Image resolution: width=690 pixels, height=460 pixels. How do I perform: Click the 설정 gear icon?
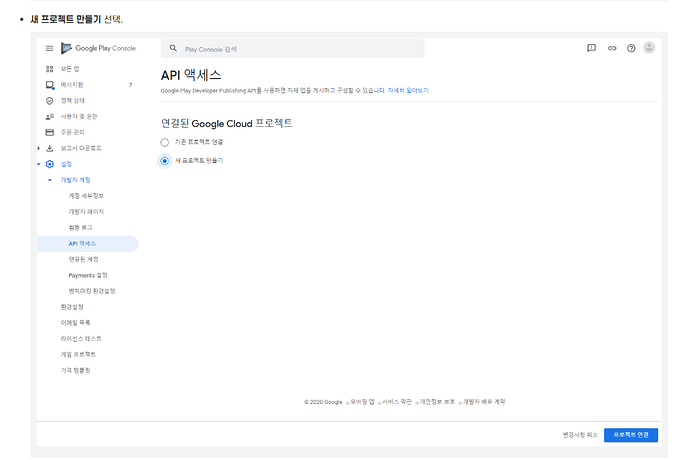coord(50,164)
